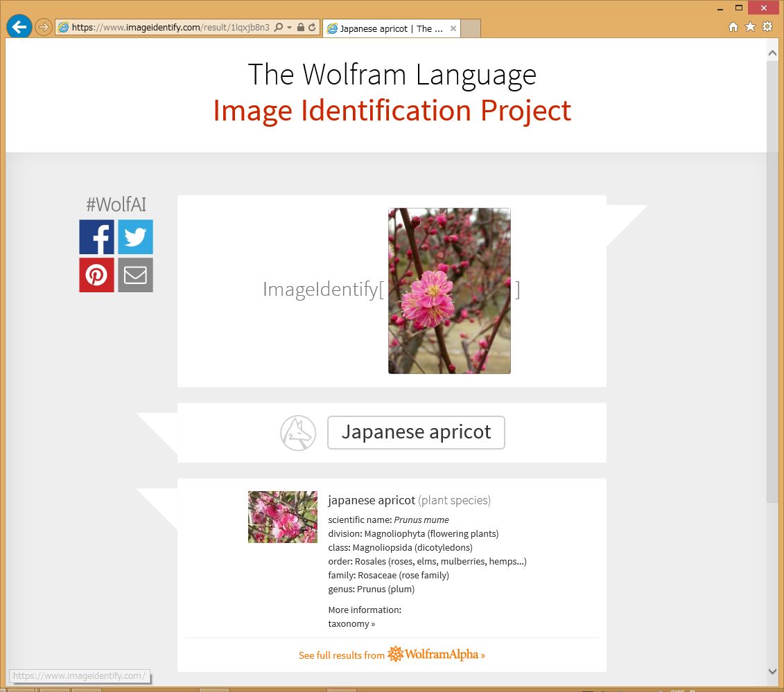784x692 pixels.
Task: Click the genus: Prunus (plum) line
Action: click(x=371, y=589)
